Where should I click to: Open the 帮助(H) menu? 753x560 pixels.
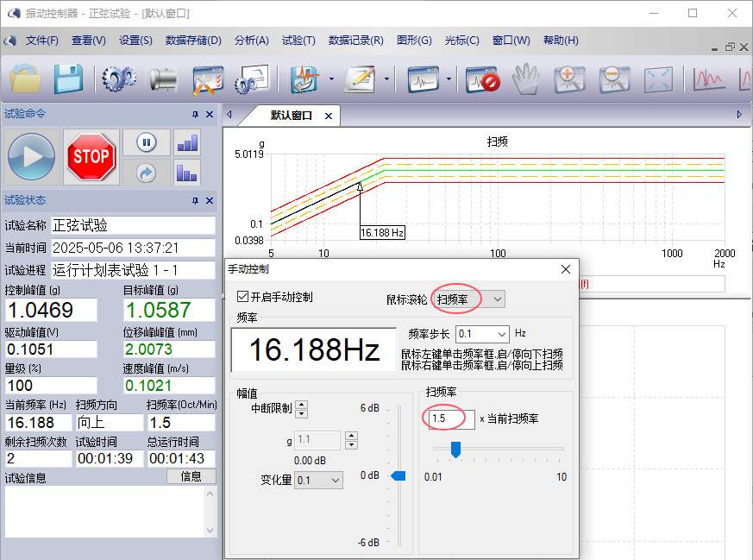tap(561, 41)
